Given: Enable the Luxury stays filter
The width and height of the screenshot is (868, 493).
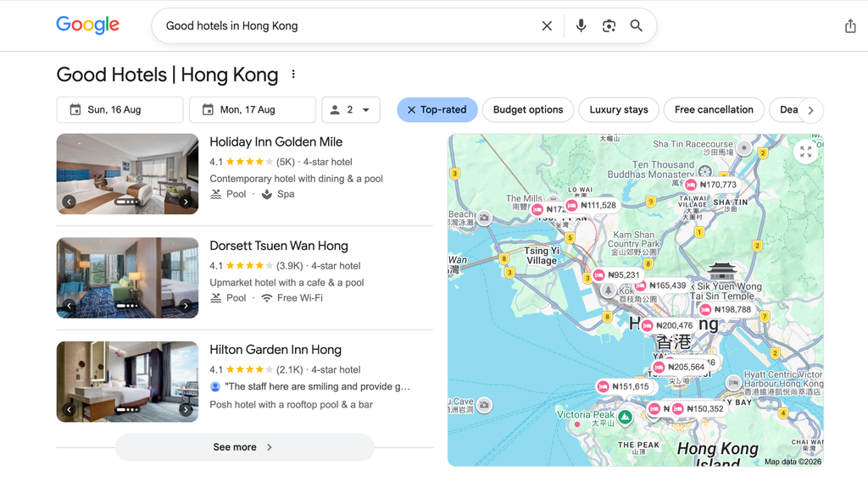Looking at the screenshot, I should [618, 109].
